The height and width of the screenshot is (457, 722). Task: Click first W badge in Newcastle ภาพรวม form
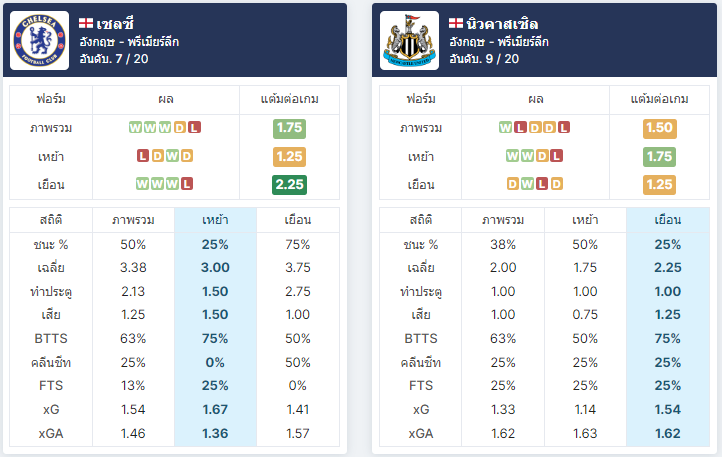pos(506,128)
